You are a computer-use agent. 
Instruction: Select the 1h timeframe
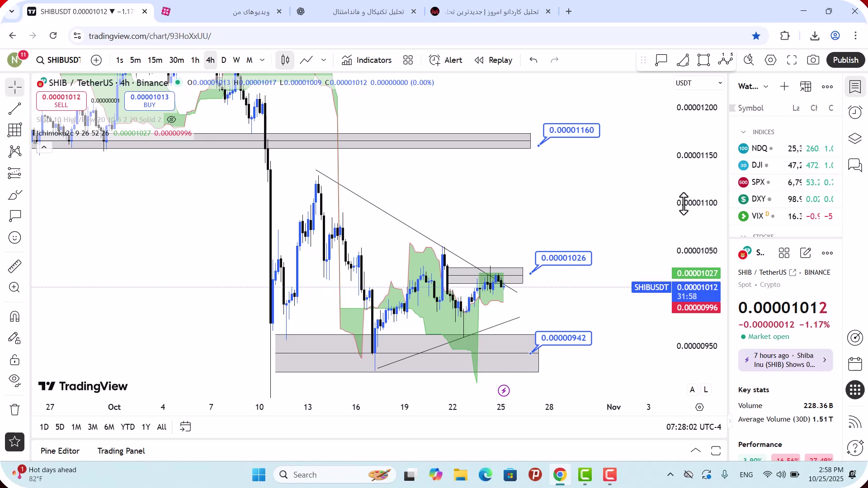point(195,60)
